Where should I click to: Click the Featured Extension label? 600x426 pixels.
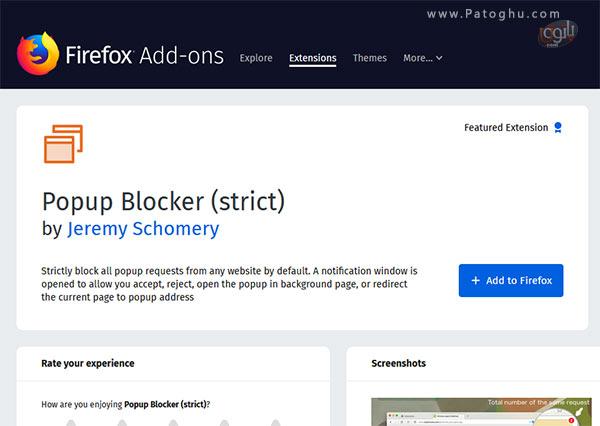click(x=506, y=127)
